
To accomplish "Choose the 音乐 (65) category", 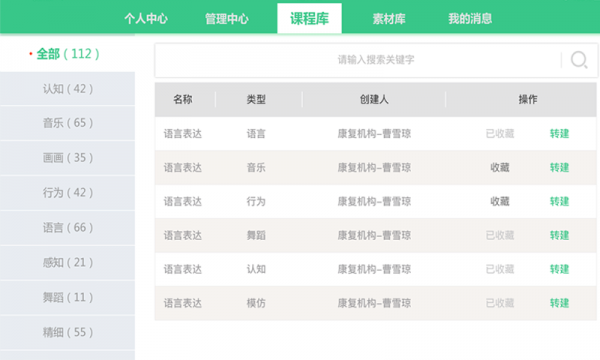I will (67, 123).
